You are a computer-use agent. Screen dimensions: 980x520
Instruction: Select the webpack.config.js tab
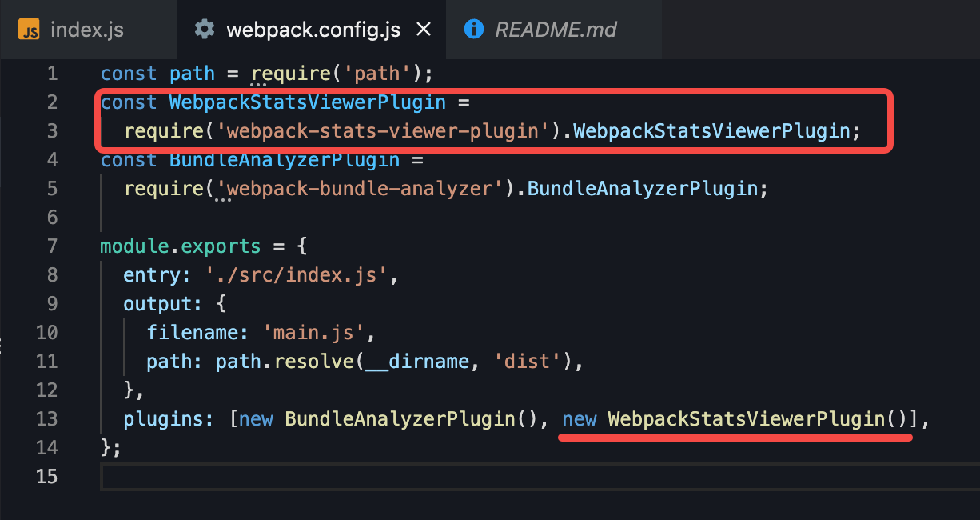click(x=313, y=30)
